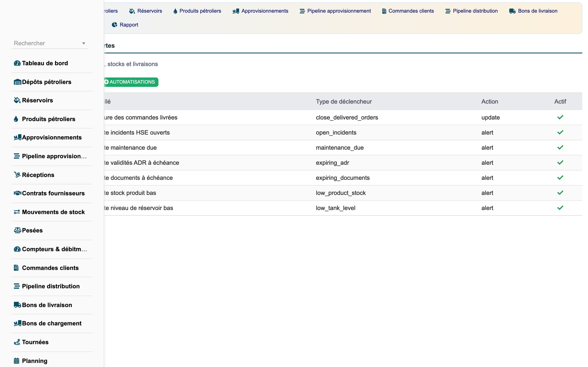The height and width of the screenshot is (367, 588).
Task: Select the open_incidents trigger cell
Action: pyautogui.click(x=336, y=132)
